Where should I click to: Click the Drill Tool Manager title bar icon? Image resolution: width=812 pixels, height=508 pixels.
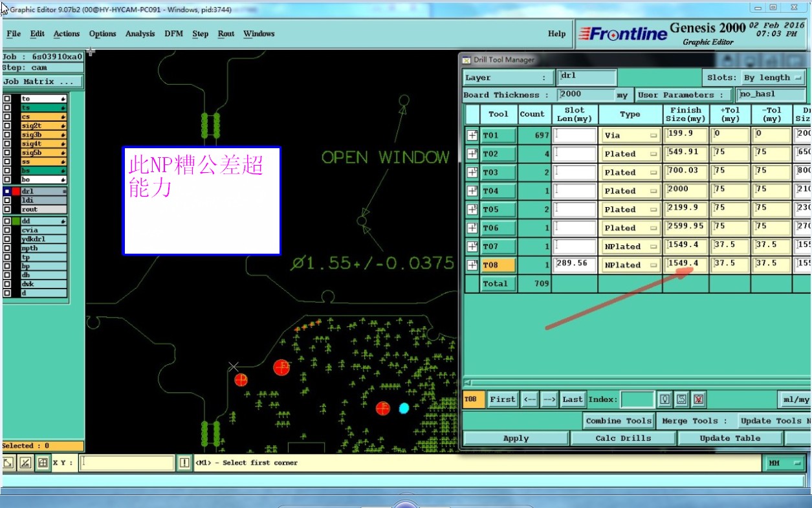coord(466,60)
